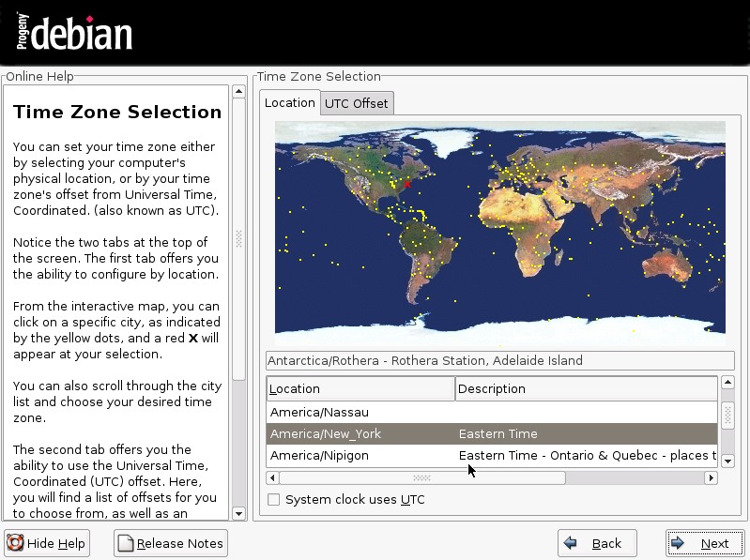The width and height of the screenshot is (750, 560).
Task: Click the Next arrow icon
Action: (x=679, y=543)
